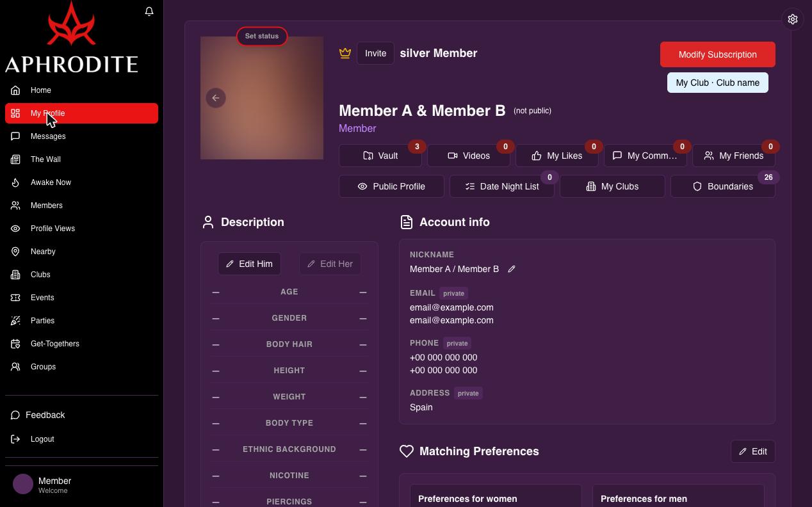Open the Boundaries section
This screenshot has width=812, height=507.
tap(723, 186)
